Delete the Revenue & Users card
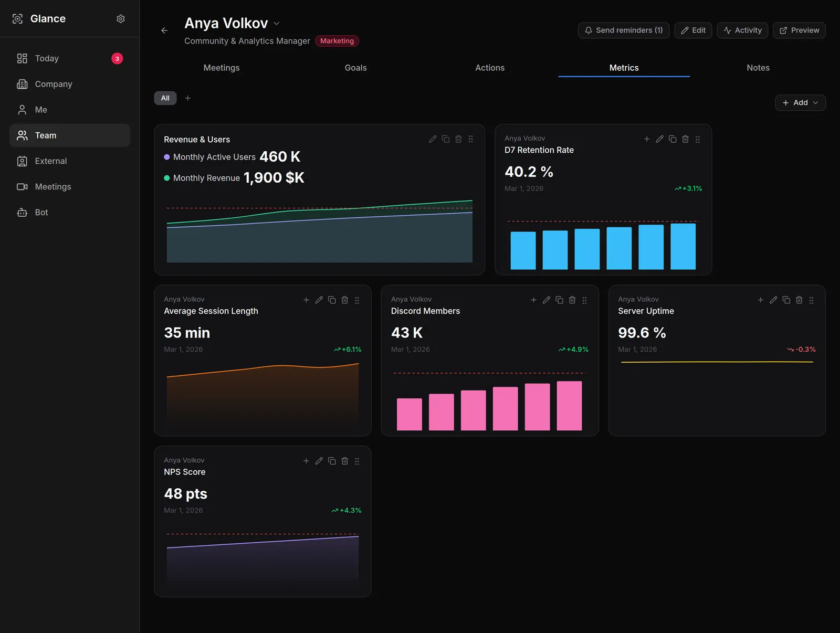Image resolution: width=840 pixels, height=633 pixels. pyautogui.click(x=458, y=139)
